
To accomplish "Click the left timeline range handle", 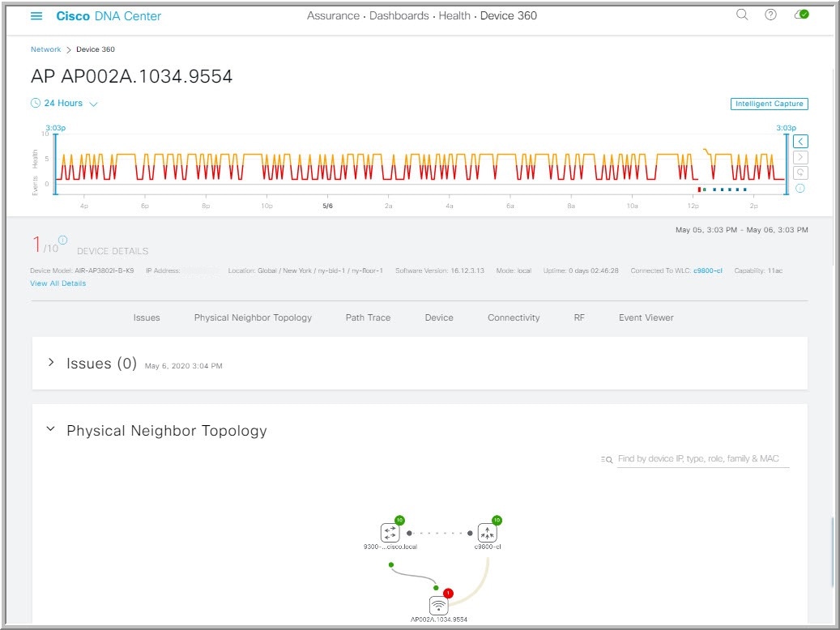I will 55,164.
